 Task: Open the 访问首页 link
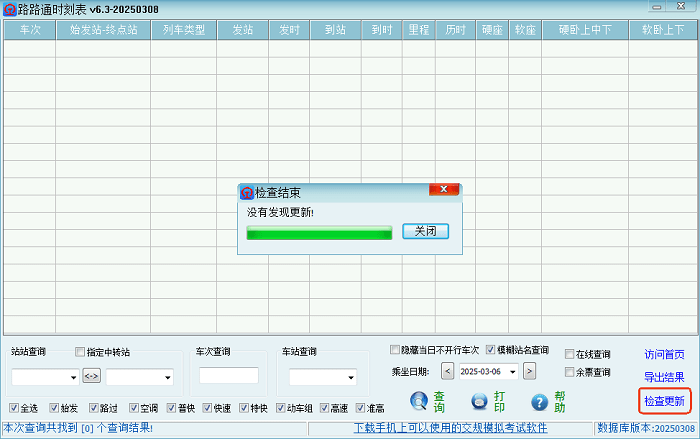664,355
